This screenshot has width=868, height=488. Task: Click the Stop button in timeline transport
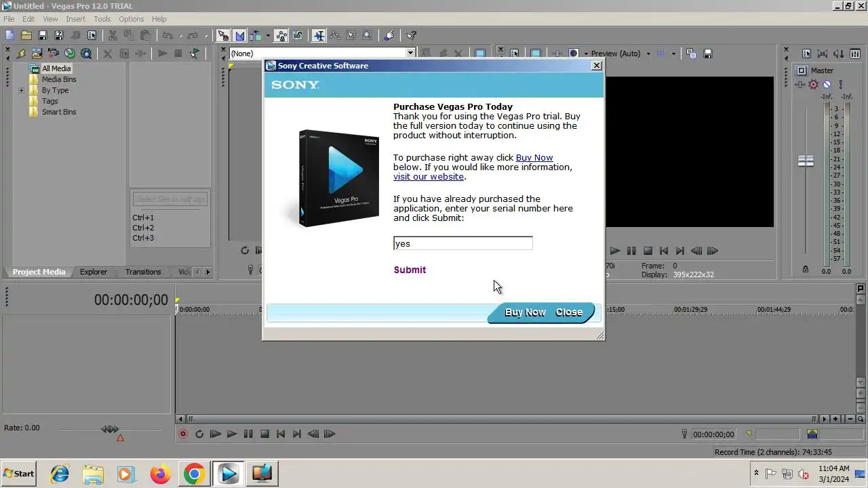[x=264, y=434]
